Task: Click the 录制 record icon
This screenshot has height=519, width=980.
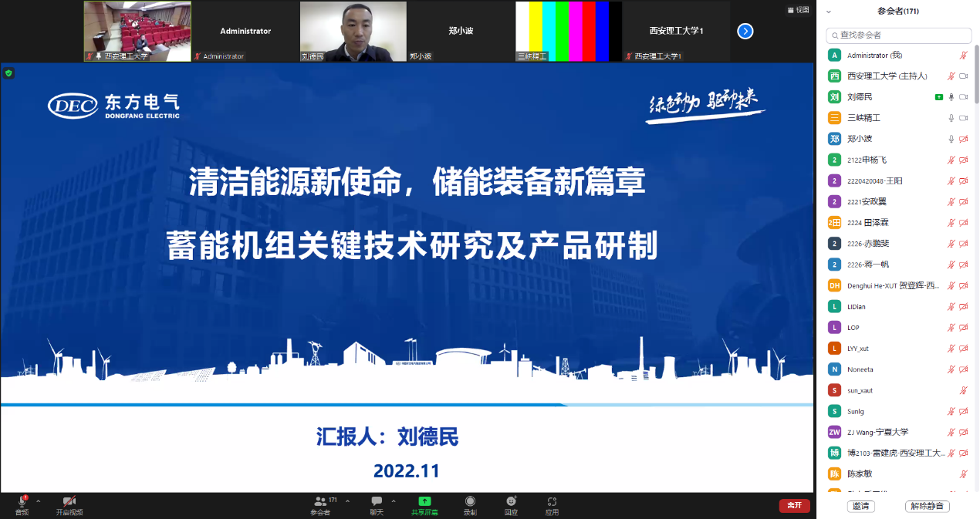Action: (470, 502)
